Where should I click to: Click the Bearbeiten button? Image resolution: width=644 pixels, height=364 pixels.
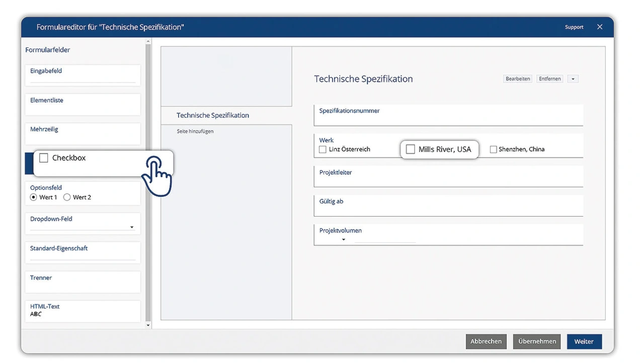point(518,79)
